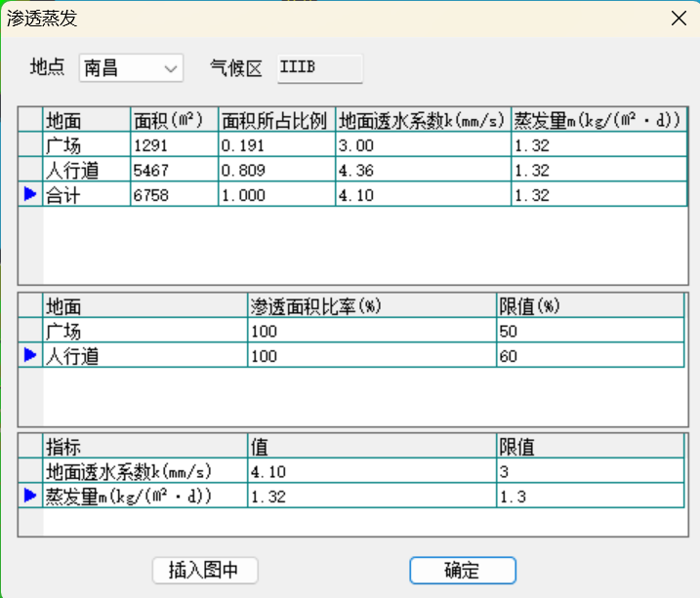This screenshot has height=598, width=700.
Task: Click 广场 limit value cell 50
Action: (591, 332)
